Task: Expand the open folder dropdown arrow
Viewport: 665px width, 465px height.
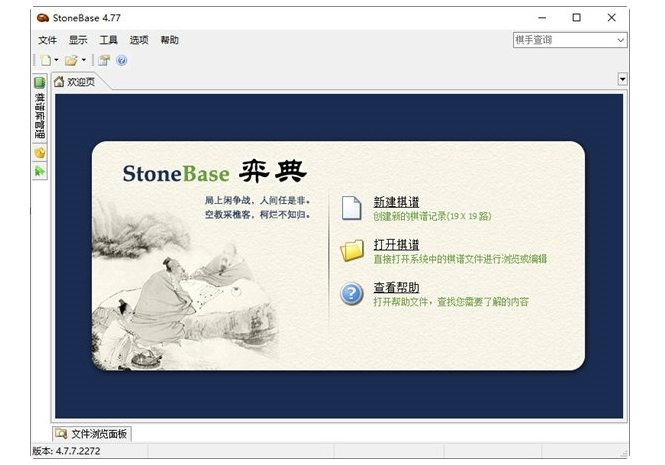Action: (84, 60)
